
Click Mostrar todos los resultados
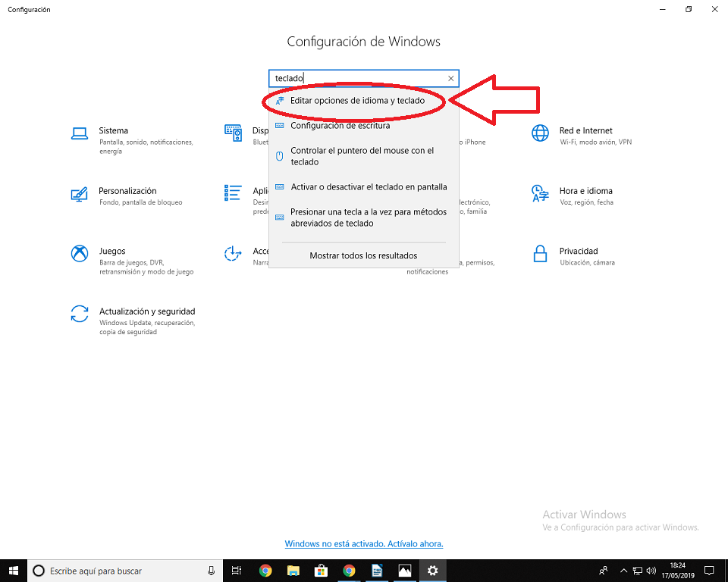click(364, 255)
